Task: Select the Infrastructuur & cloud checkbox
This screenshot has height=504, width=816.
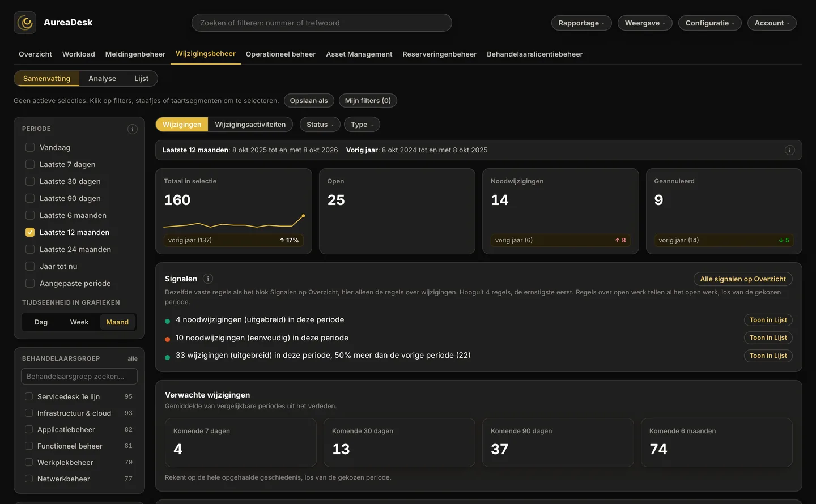Action: coord(29,413)
